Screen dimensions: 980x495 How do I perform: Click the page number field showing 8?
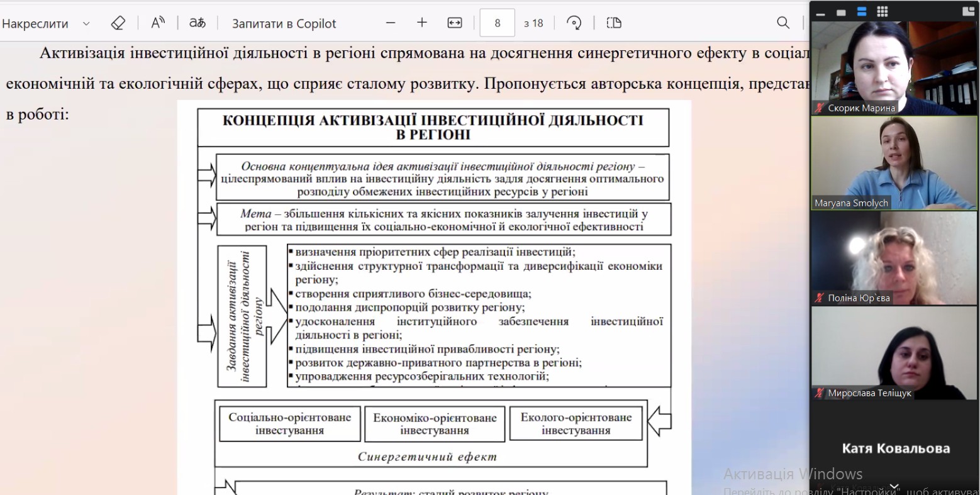tap(498, 23)
